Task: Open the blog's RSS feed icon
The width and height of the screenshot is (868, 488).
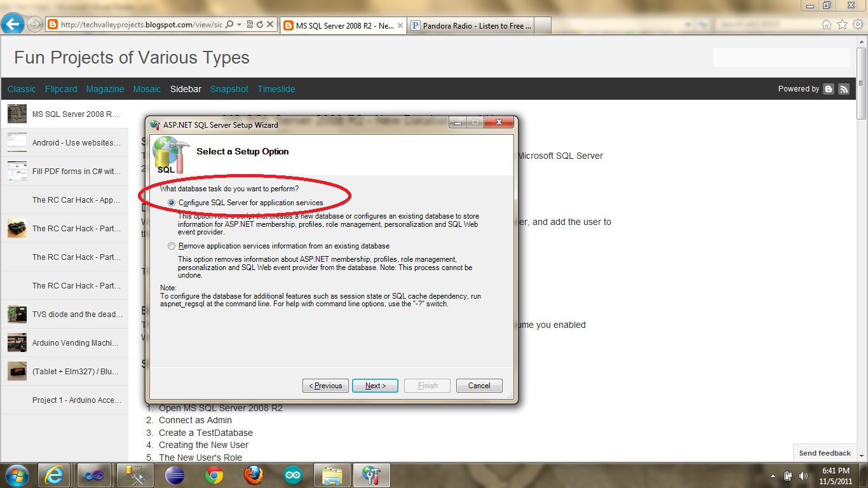Action: pos(844,89)
